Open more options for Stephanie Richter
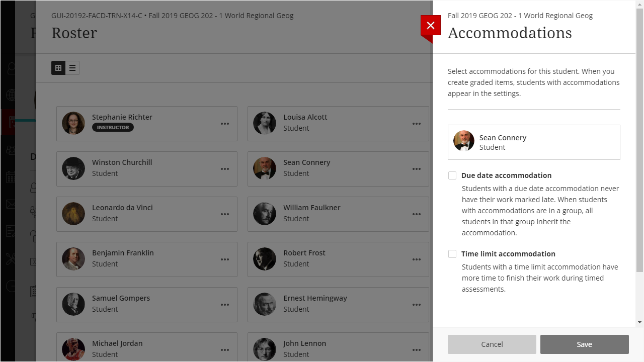This screenshot has width=644, height=362. click(x=225, y=124)
